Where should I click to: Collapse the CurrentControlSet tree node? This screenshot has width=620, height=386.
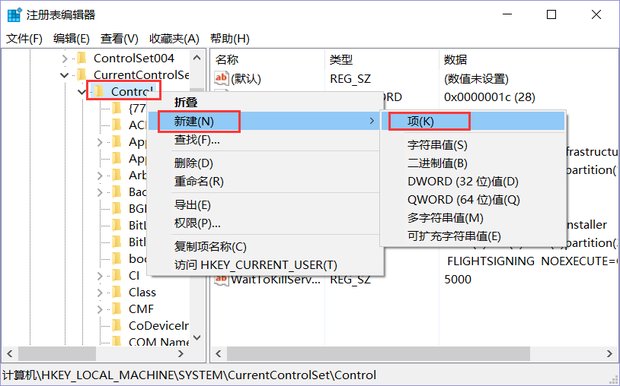pyautogui.click(x=64, y=75)
